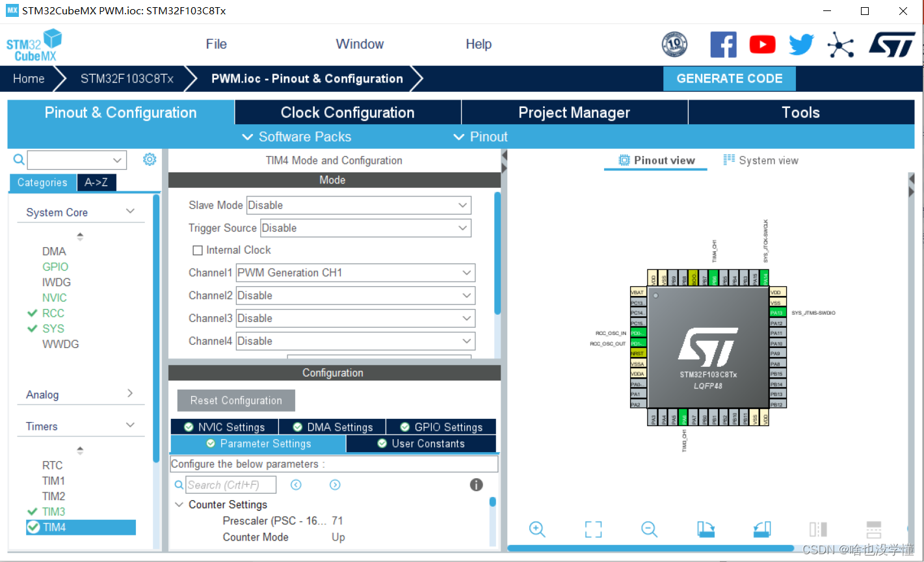Open the Channel1 PWM Generation dropdown
The height and width of the screenshot is (562, 924).
[x=355, y=273]
